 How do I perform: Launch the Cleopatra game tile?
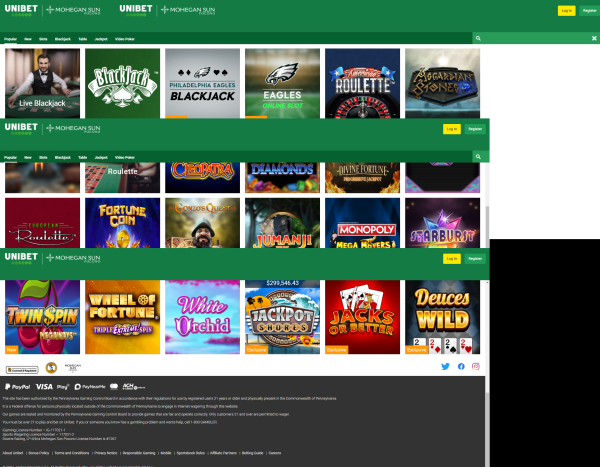(x=202, y=177)
